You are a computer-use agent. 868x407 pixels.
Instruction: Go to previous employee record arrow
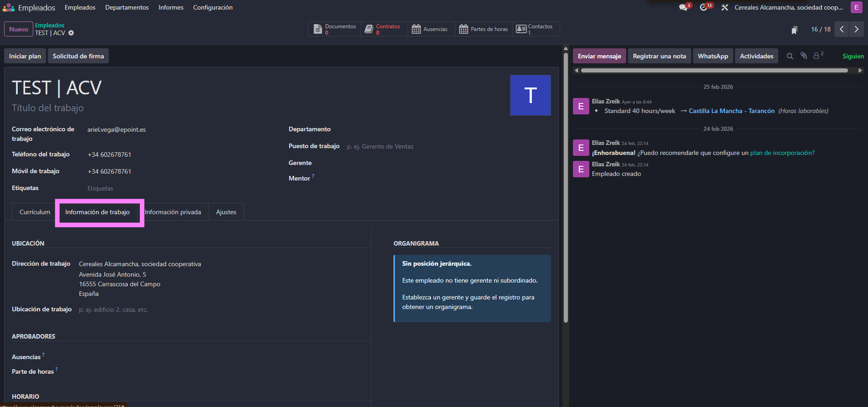(x=842, y=29)
